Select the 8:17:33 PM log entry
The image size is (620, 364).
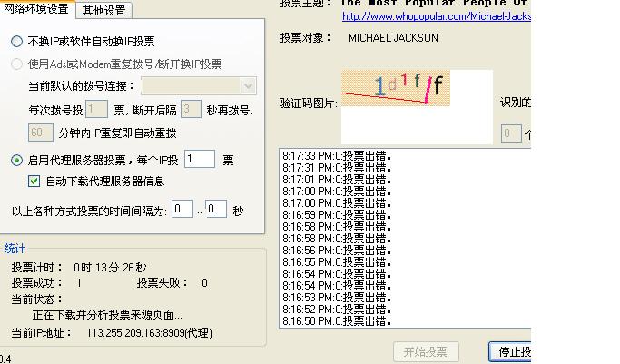click(x=337, y=155)
